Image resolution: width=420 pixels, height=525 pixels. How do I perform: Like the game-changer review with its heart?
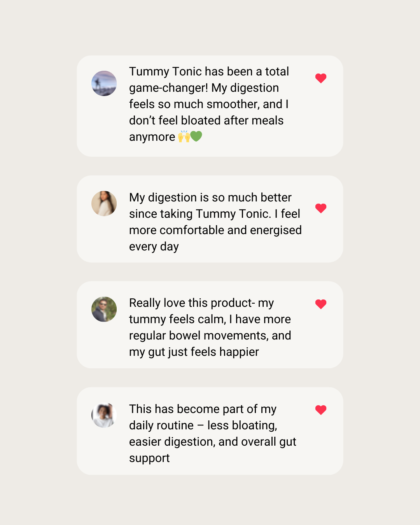[x=321, y=78]
